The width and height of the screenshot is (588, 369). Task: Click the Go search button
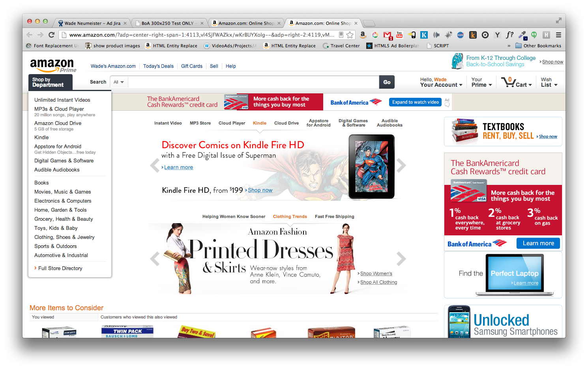(x=386, y=82)
